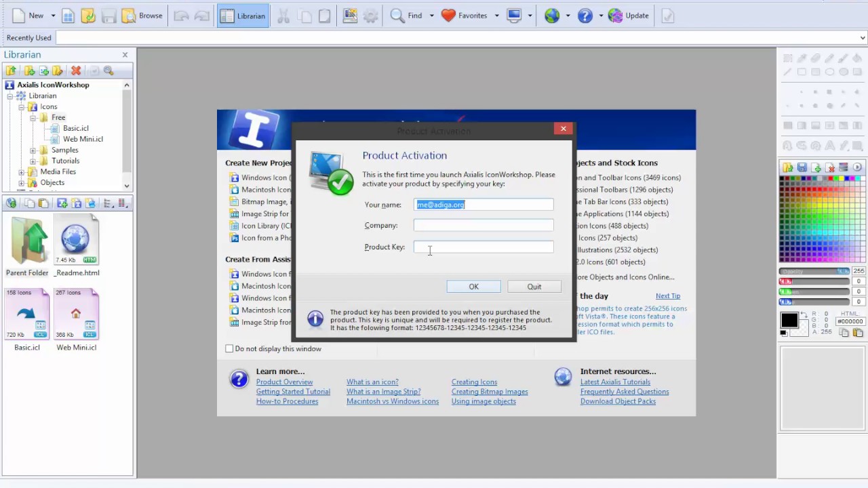Image resolution: width=868 pixels, height=488 pixels.
Task: Expand the Media Files tree node
Action: tap(21, 171)
